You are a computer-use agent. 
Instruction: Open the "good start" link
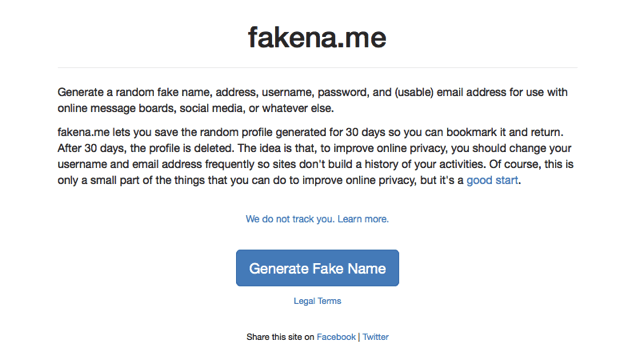pyautogui.click(x=492, y=180)
